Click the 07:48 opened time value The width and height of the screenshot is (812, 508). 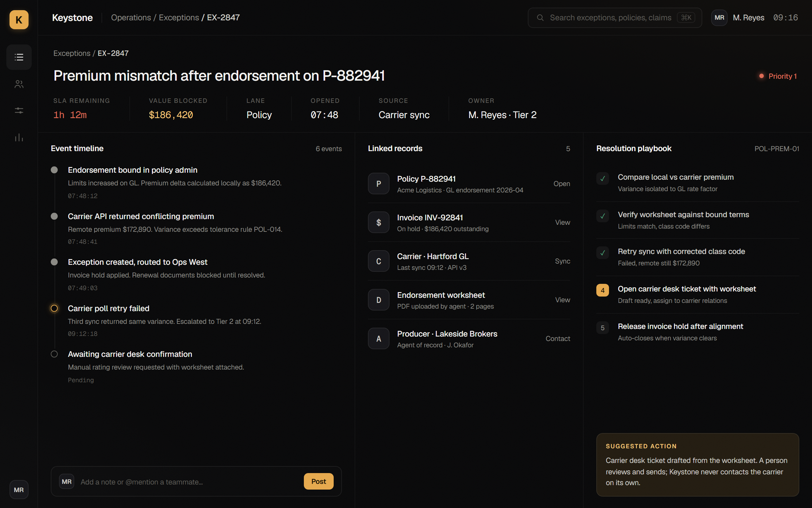pos(324,115)
